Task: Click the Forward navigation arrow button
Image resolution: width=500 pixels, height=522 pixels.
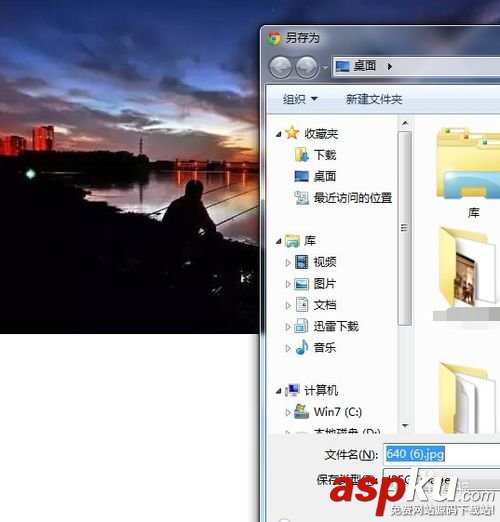Action: coord(307,68)
